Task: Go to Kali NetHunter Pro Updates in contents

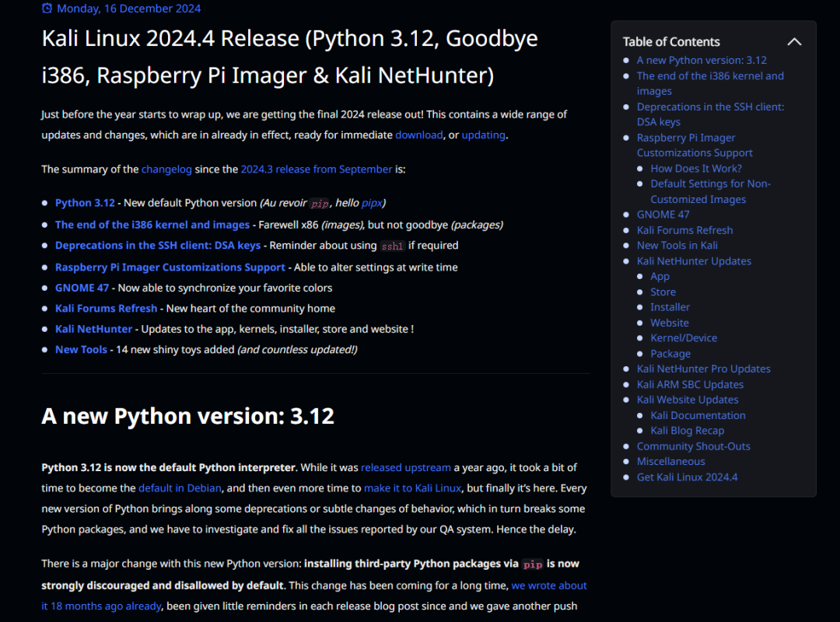Action: tap(703, 369)
